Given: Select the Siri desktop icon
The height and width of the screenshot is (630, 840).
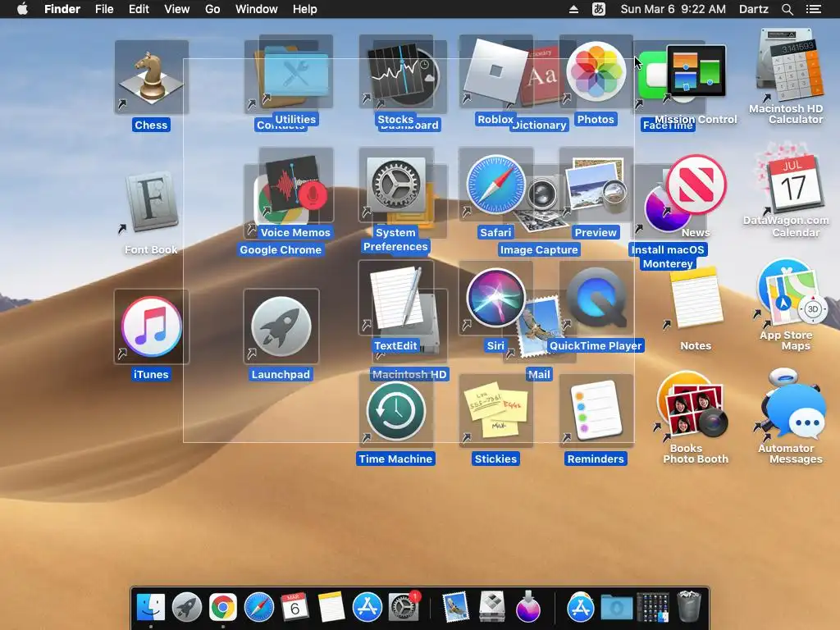Looking at the screenshot, I should point(495,299).
